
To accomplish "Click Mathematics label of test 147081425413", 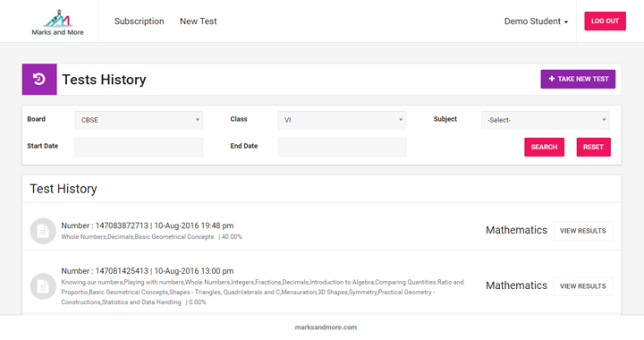I will pos(516,285).
